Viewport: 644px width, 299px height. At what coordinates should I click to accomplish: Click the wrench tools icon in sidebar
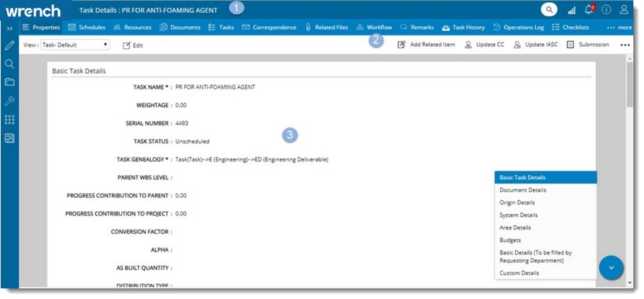click(x=10, y=101)
